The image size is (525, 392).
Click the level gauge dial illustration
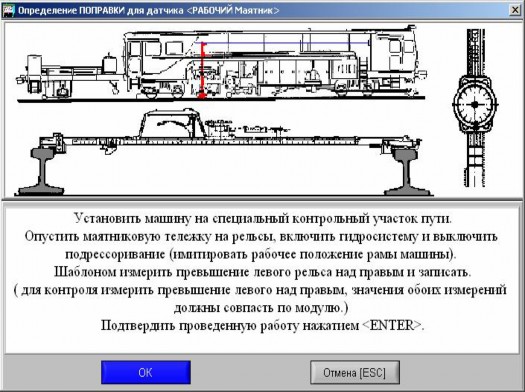(474, 105)
